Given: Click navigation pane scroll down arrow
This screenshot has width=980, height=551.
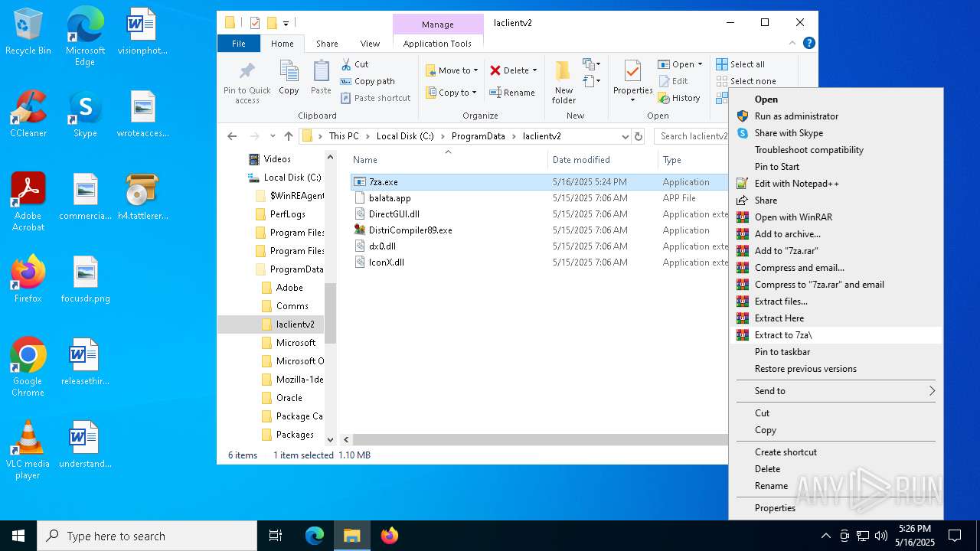Looking at the screenshot, I should point(331,439).
